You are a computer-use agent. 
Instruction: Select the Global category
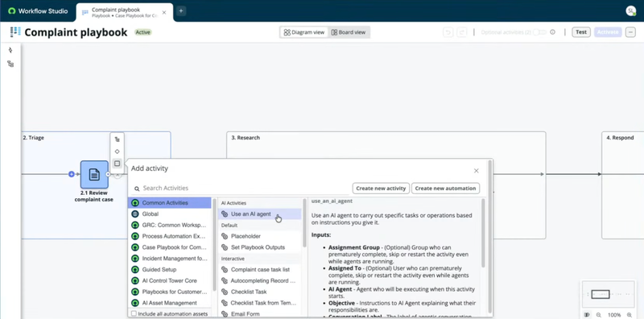click(x=170, y=214)
